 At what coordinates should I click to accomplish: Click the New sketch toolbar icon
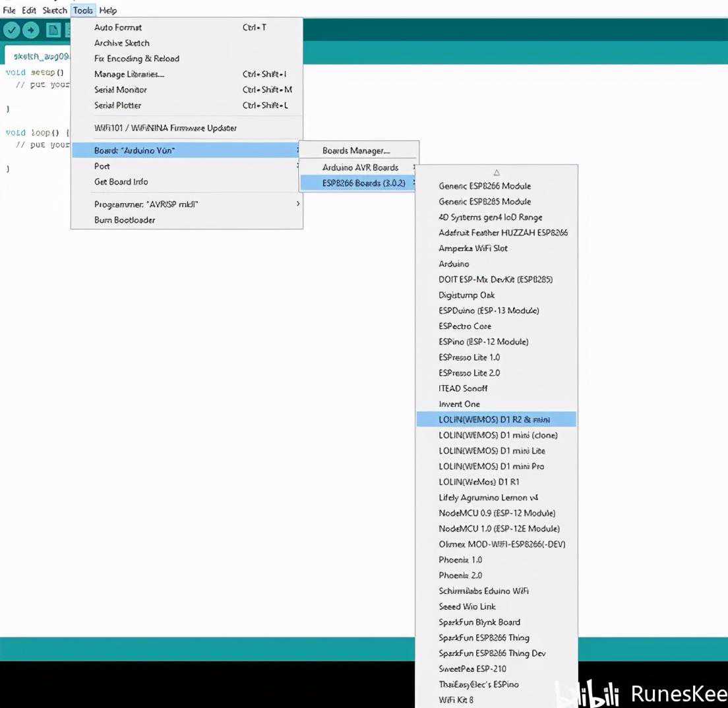click(53, 30)
